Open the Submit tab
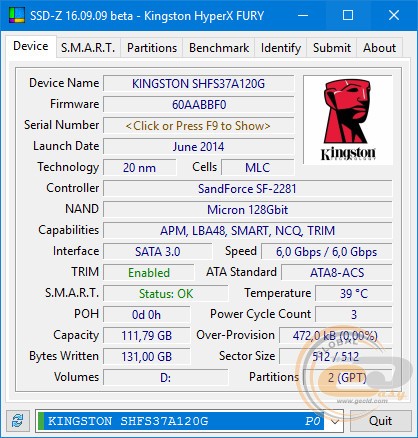This screenshot has height=438, width=418. point(332,48)
